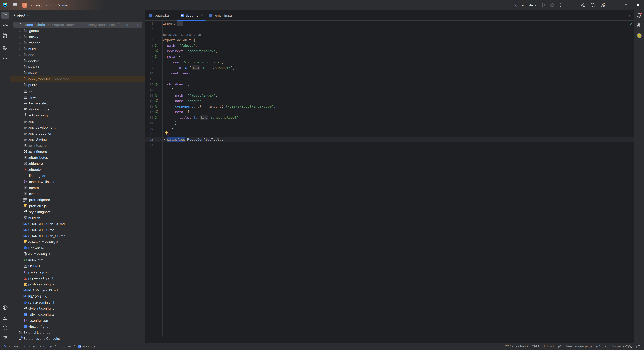Open the main branch dropdown
The height and width of the screenshot is (350, 644).
pos(66,5)
